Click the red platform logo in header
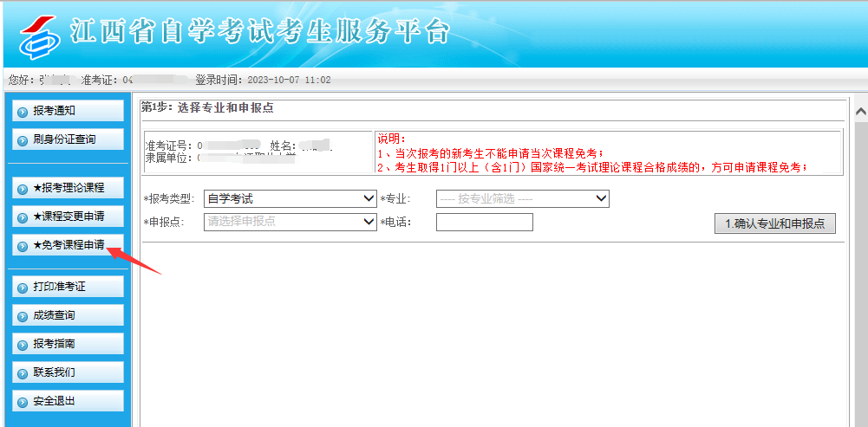 click(37, 34)
